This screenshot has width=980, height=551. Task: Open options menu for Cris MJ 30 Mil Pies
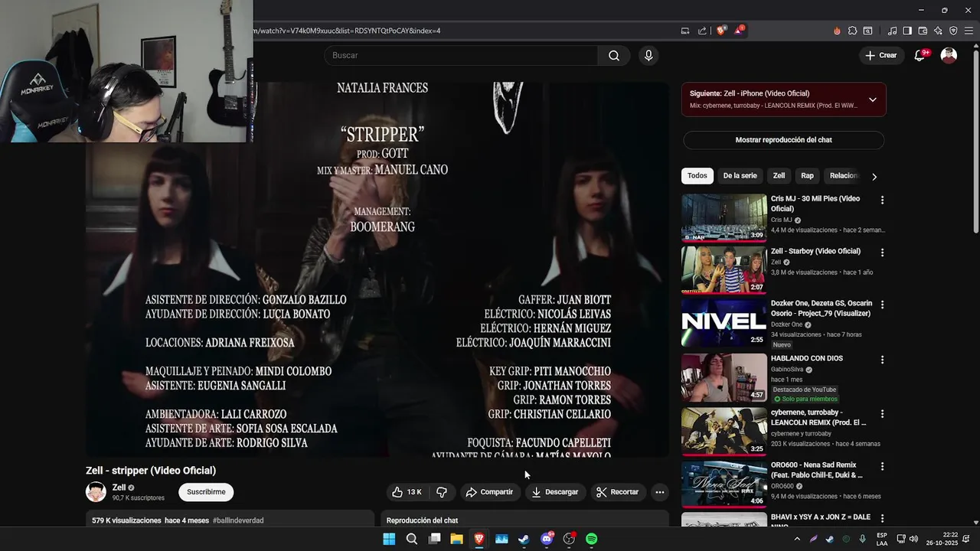click(x=882, y=200)
